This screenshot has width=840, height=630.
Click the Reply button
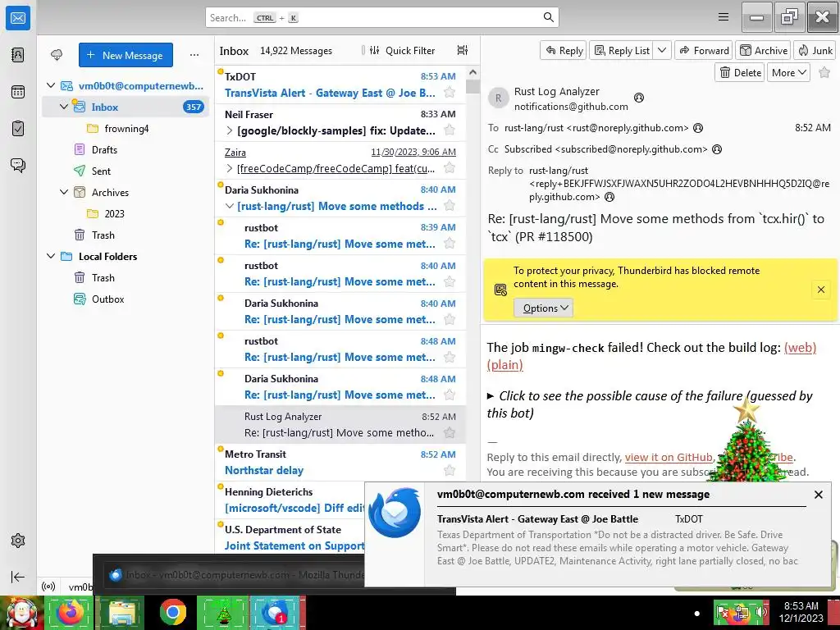click(564, 50)
